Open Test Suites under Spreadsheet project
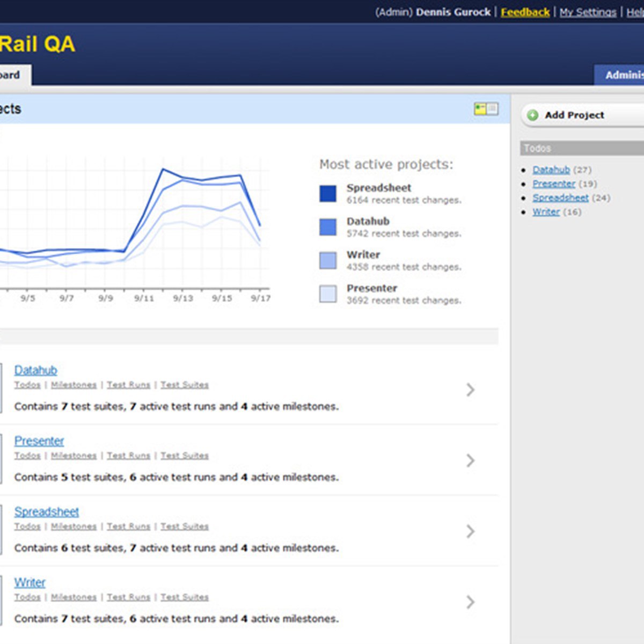This screenshot has width=644, height=644. point(184,526)
